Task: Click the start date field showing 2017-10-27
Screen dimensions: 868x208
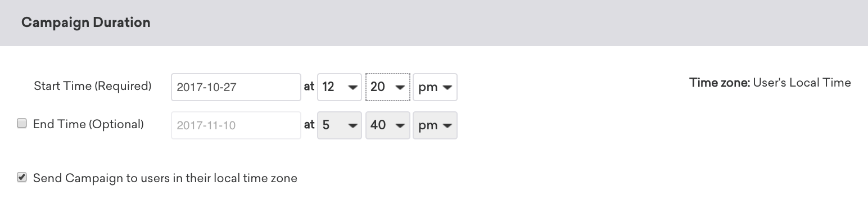Action: (x=236, y=87)
